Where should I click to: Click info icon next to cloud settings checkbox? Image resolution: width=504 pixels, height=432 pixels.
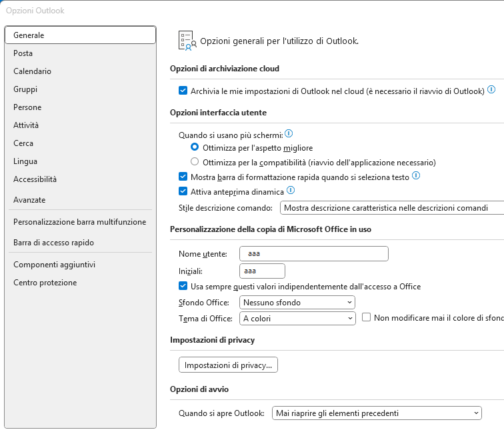coord(491,90)
